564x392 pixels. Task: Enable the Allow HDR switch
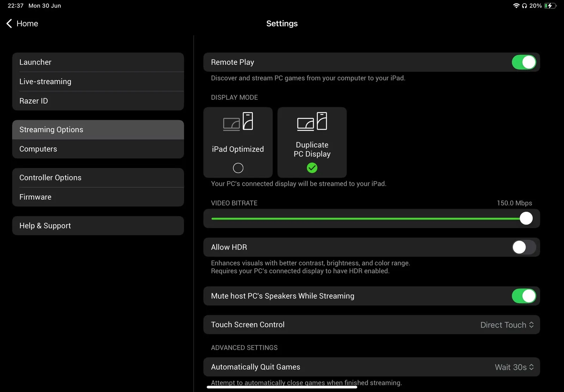tap(524, 247)
